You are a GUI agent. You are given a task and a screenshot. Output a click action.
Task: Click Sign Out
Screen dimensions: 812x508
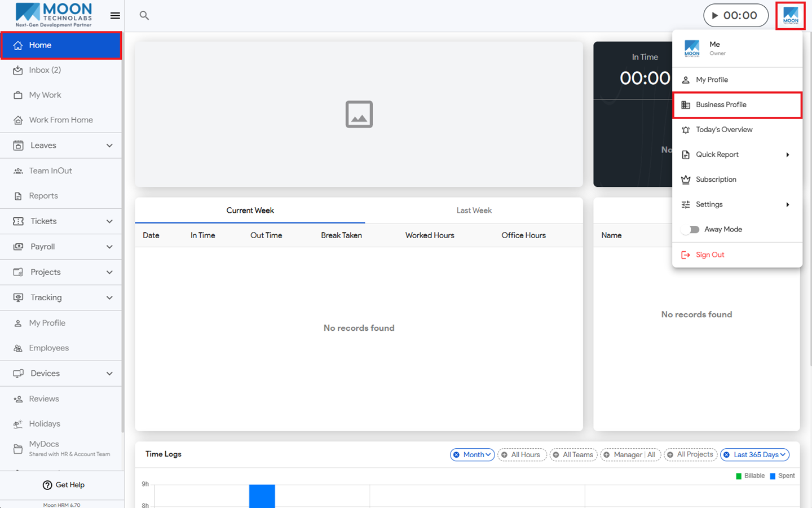tap(738, 255)
